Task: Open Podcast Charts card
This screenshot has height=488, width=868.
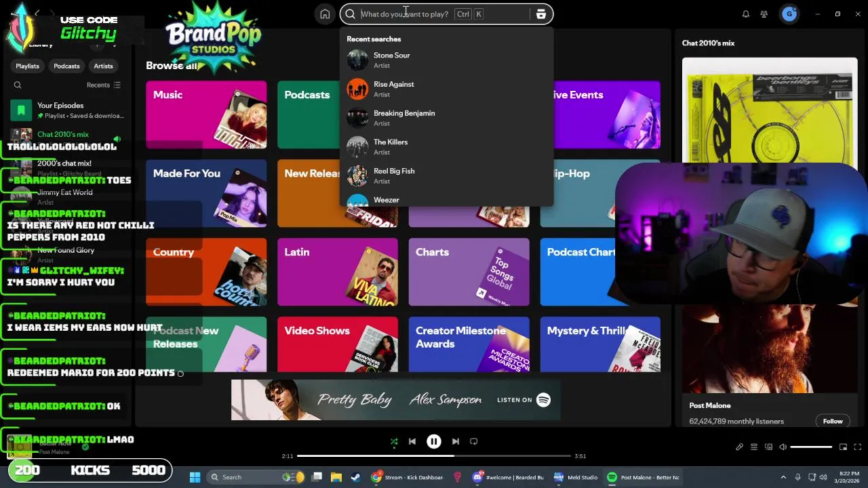Action: [x=578, y=272]
